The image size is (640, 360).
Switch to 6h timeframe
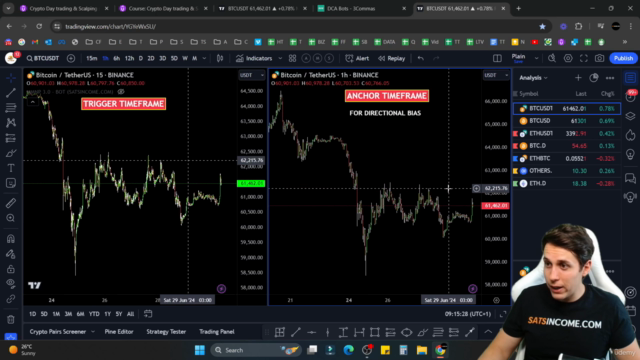tap(117, 58)
